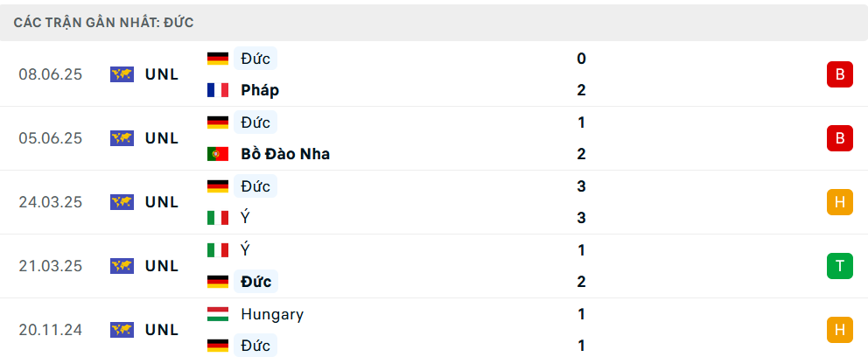868x357 pixels.
Task: Click the France flag icon
Action: point(217,90)
